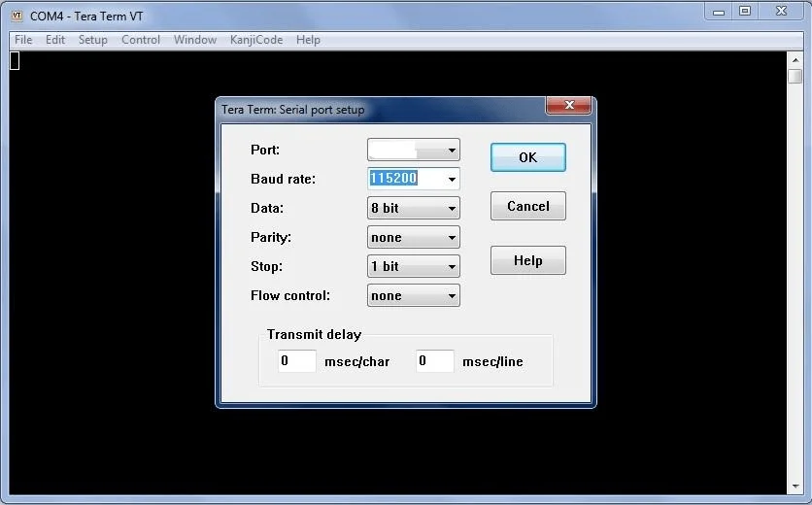Screen dimensions: 812x505
Task: Click the Baud rate label
Action: click(x=283, y=180)
